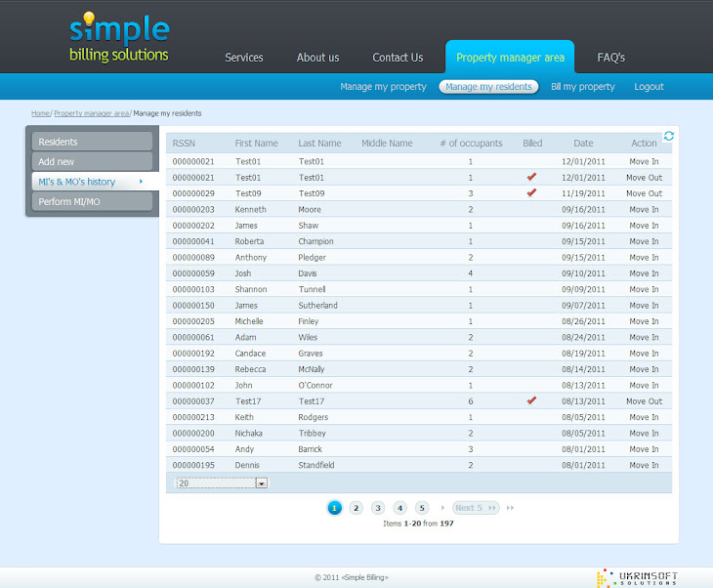Image resolution: width=713 pixels, height=588 pixels.
Task: Click the Logout link
Action: click(x=649, y=86)
